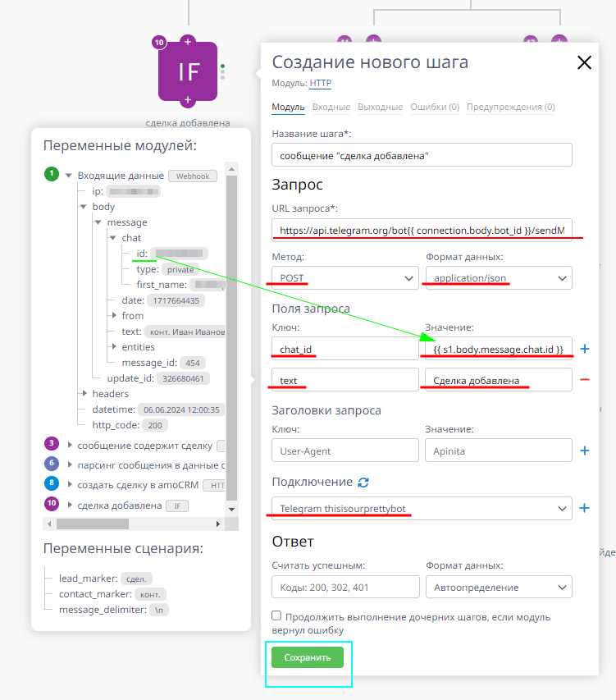This screenshot has width=616, height=700.
Task: Click the notification badge 10 on the IF node
Action: point(159,41)
